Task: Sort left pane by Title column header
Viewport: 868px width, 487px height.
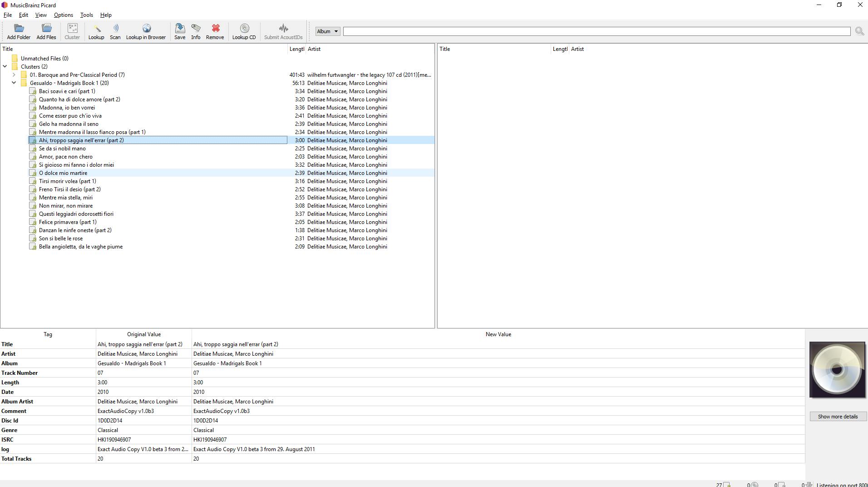Action: coord(144,49)
